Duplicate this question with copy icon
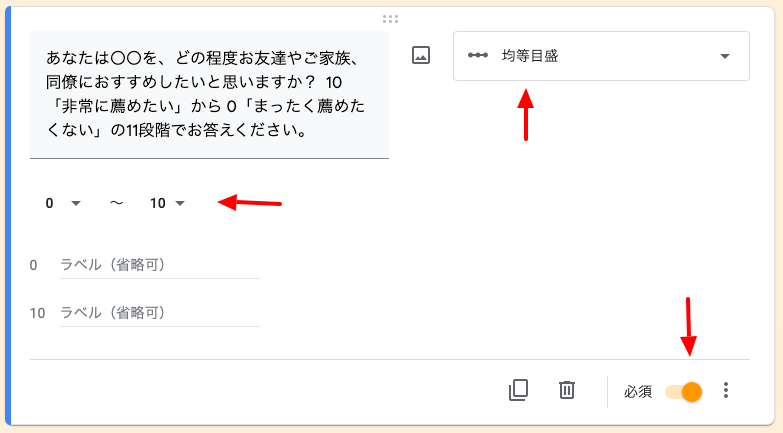The image size is (783, 433). [518, 390]
